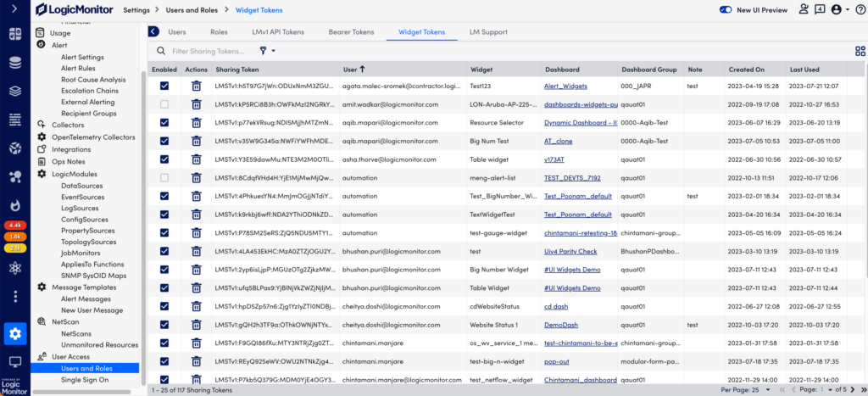The width and height of the screenshot is (868, 396).
Task: Open the Uiv4 Parity Check dashboard link
Action: (570, 252)
